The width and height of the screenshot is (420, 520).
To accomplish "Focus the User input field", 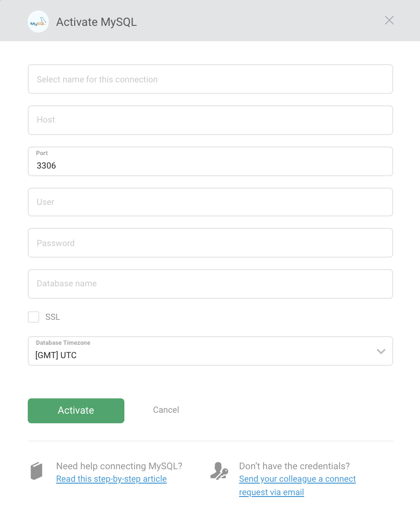I will tap(210, 202).
